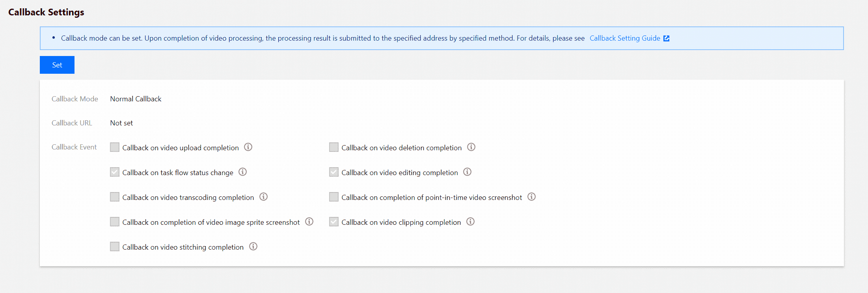Check the image sprite screenshot callback checkbox

pyautogui.click(x=115, y=222)
